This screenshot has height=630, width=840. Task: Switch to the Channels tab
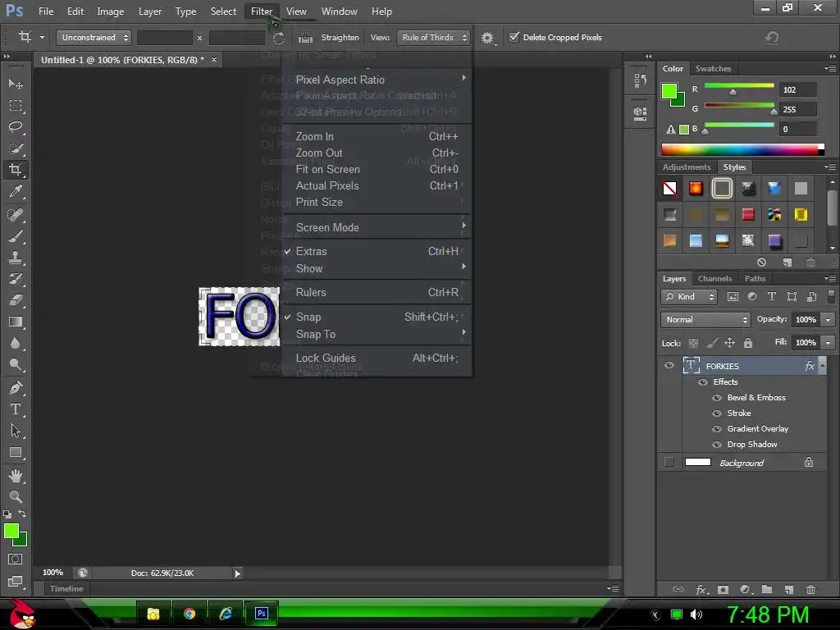[x=714, y=279]
